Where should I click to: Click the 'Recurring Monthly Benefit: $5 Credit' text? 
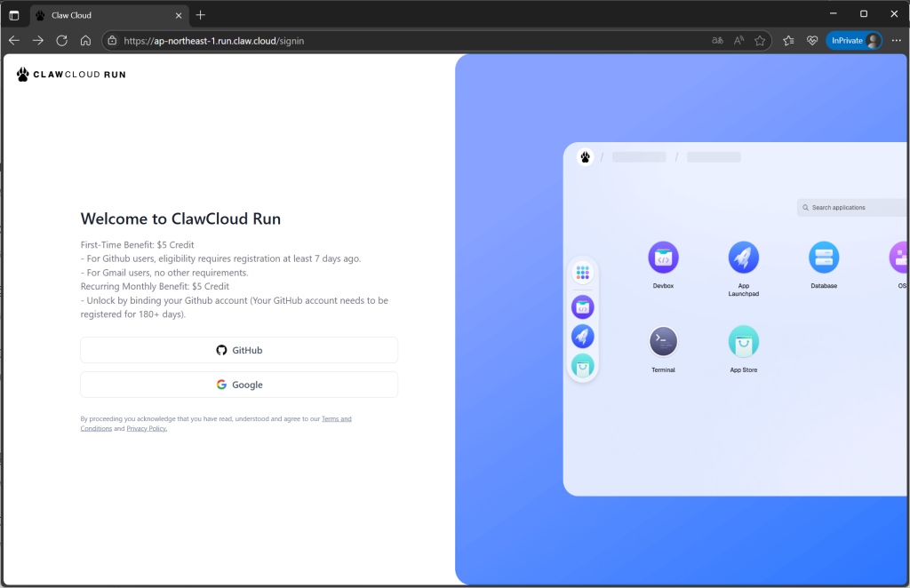155,287
